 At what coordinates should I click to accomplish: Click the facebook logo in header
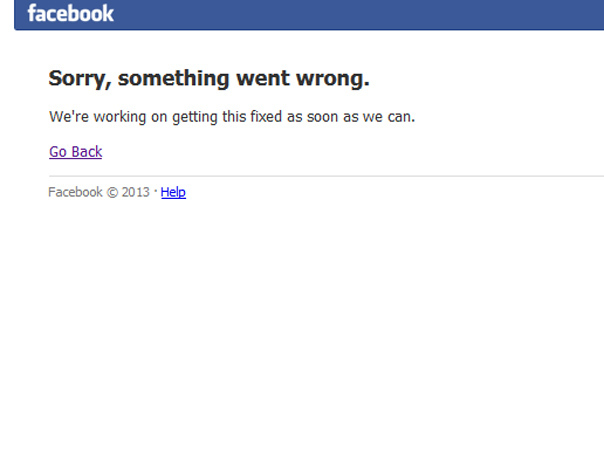[70, 13]
